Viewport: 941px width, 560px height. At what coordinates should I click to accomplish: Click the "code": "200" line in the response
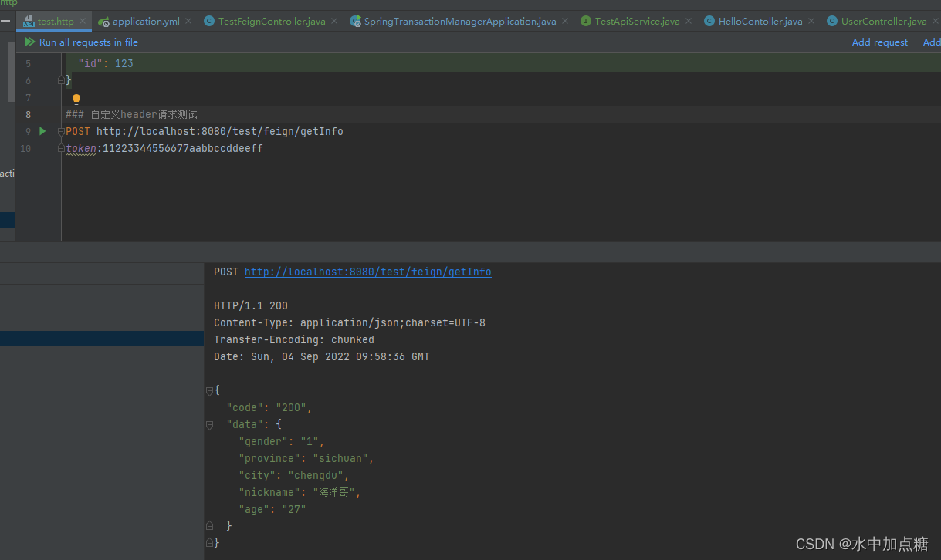[x=269, y=407]
